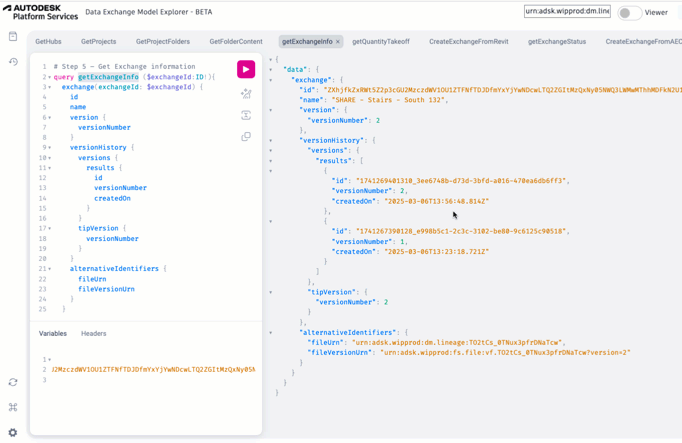Collapse the "exchange" node in response

[x=271, y=80]
